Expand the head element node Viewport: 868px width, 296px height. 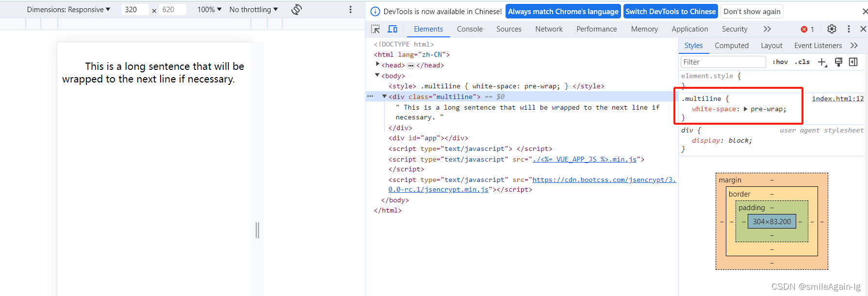377,65
